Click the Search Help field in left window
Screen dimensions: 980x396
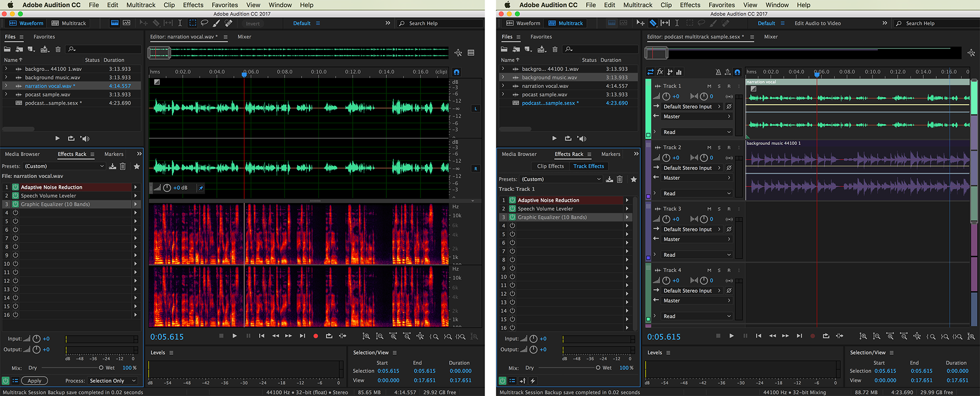(440, 23)
